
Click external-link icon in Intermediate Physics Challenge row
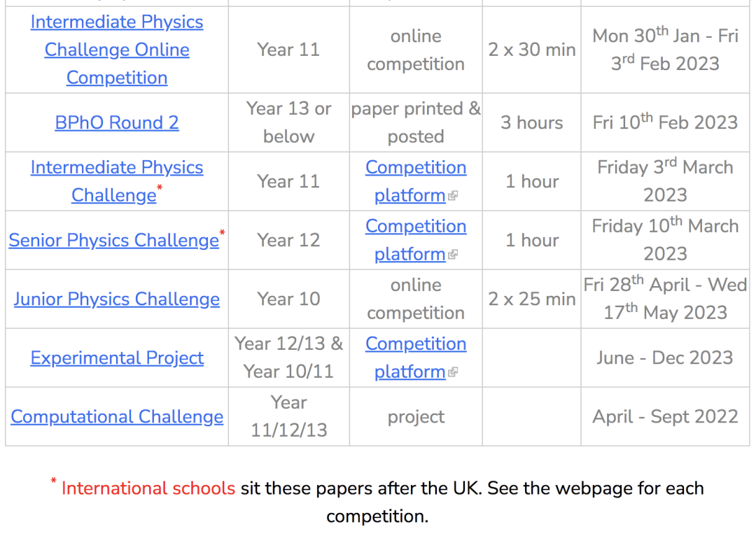pyautogui.click(x=453, y=197)
